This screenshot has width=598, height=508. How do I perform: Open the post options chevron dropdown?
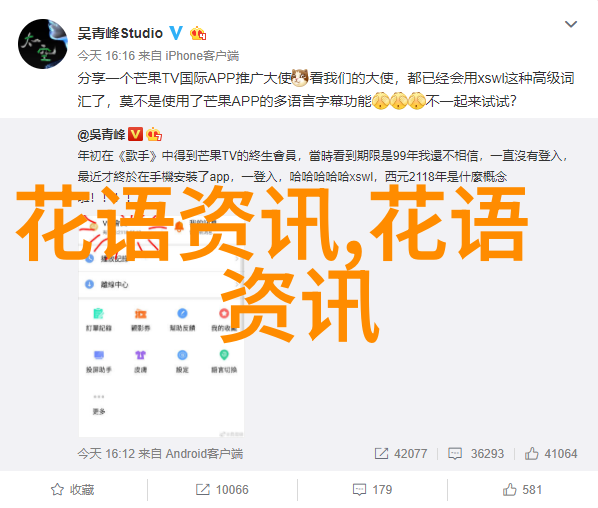(x=571, y=24)
